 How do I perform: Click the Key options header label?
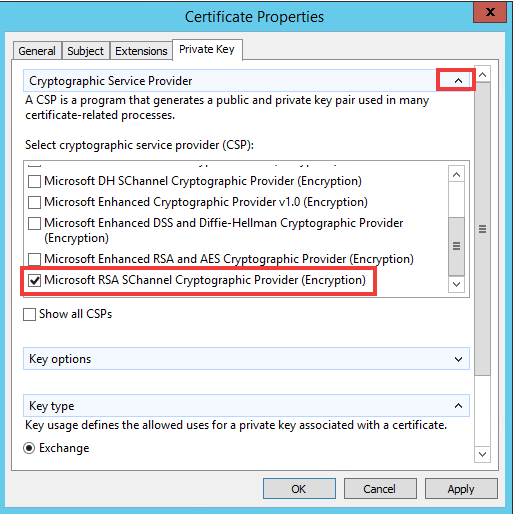pyautogui.click(x=60, y=359)
